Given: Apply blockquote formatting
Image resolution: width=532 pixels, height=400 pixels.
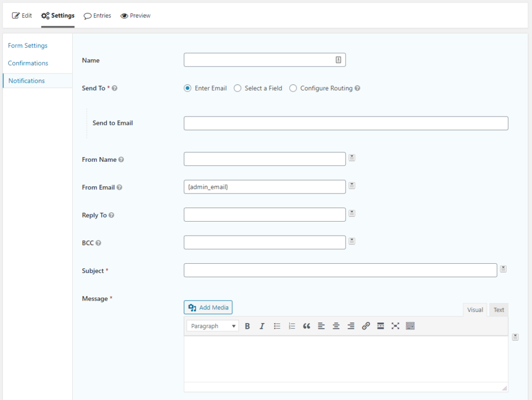Looking at the screenshot, I should [x=307, y=326].
